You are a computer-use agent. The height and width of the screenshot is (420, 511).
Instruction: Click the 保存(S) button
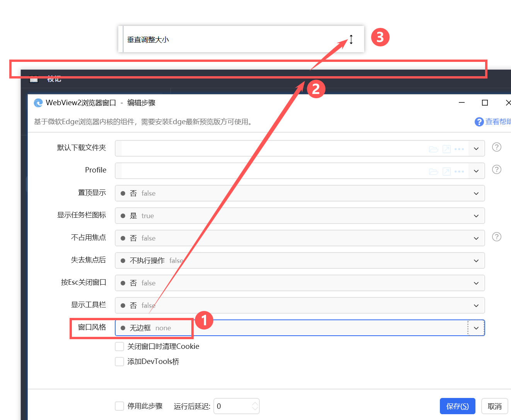click(x=458, y=406)
